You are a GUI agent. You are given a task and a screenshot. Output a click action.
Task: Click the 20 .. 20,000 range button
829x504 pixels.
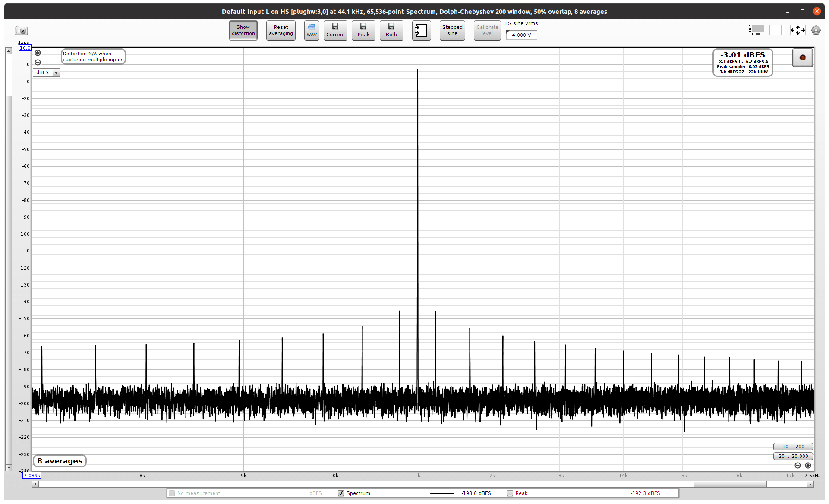[793, 456]
